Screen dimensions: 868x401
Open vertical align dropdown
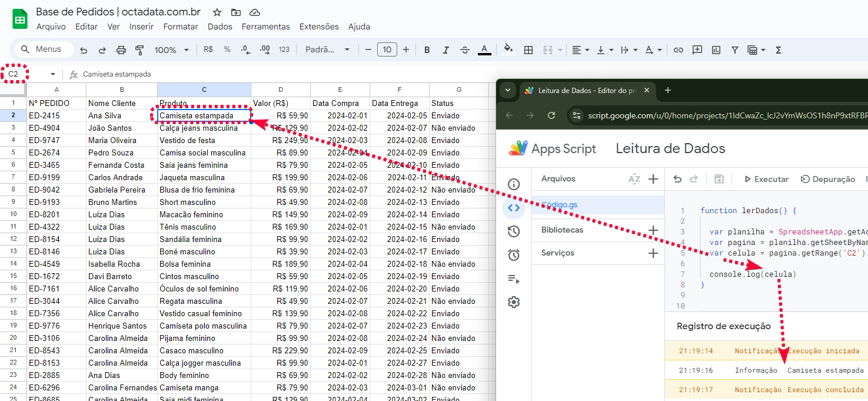click(605, 50)
